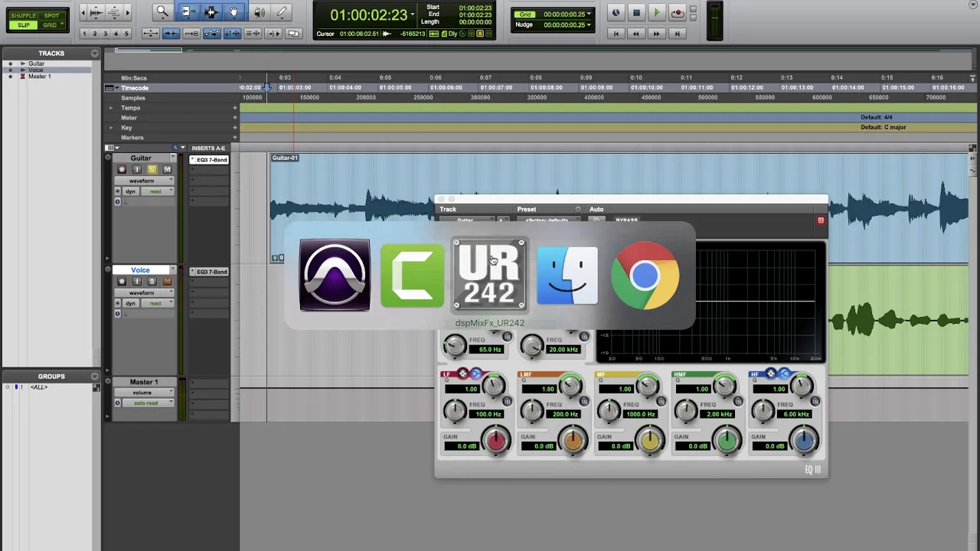Adjust LF band red gain knob
The image size is (980, 551).
click(496, 440)
